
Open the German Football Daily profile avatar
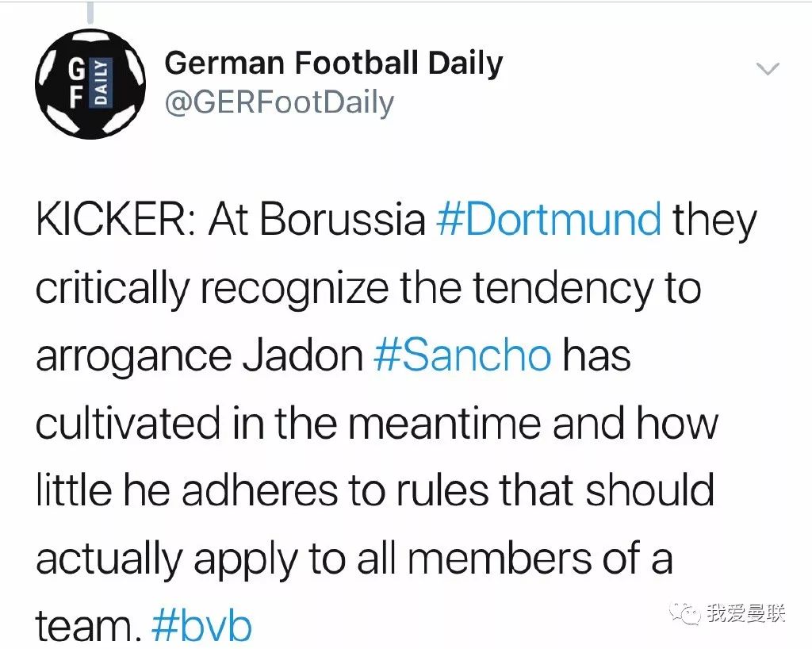pyautogui.click(x=90, y=84)
